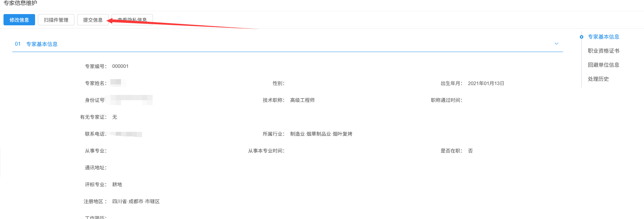This screenshot has height=219, width=644.
Task: Click the 专家信息维护 page title
Action: pos(20,3)
